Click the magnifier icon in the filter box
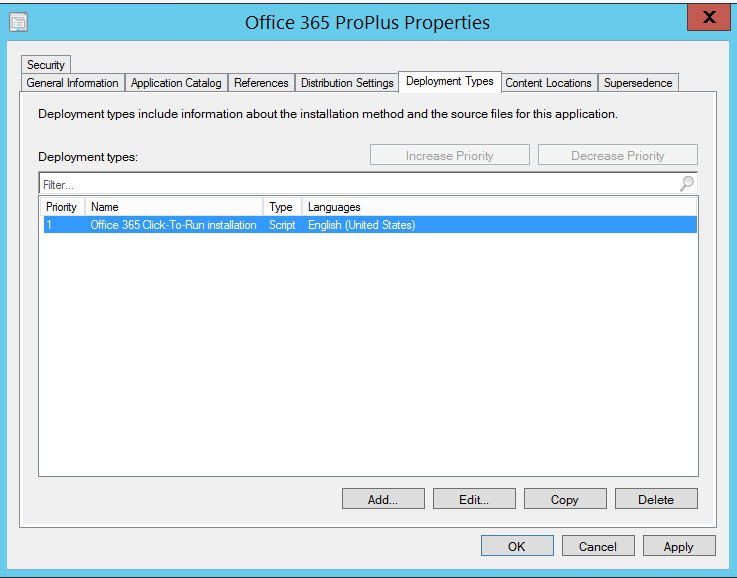Screen dimensions: 737x578 click(x=686, y=184)
